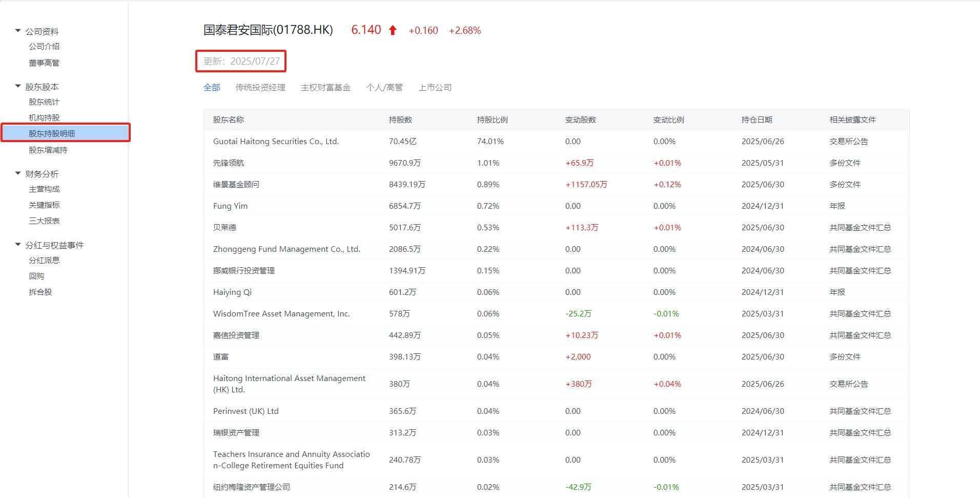Click shareholder name Perinvest (UK) Ltd
The height and width of the screenshot is (498, 980).
coord(246,411)
